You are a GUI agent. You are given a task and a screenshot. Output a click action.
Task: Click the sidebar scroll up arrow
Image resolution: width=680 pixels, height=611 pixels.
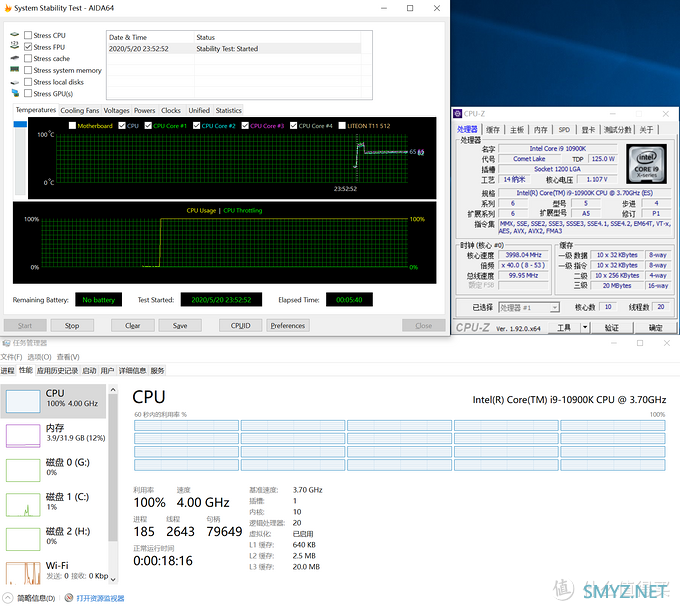(x=113, y=390)
